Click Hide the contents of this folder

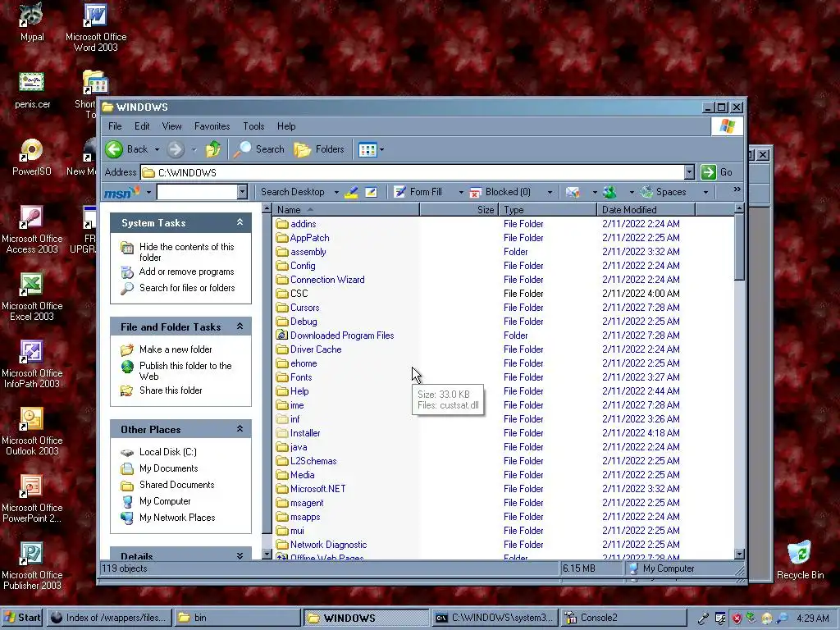coord(186,252)
